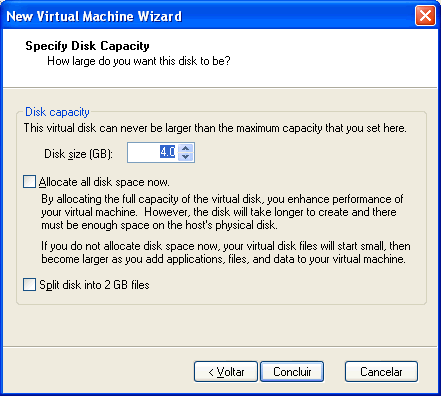Close the New Virtual Machine Wizard window
This screenshot has height=396, width=441.
click(425, 16)
